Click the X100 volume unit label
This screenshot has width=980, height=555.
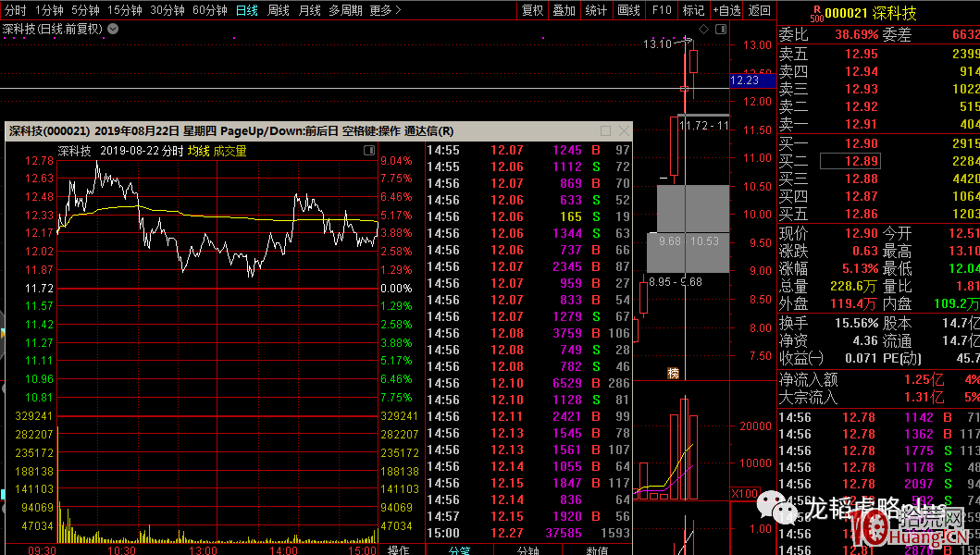coord(744,493)
